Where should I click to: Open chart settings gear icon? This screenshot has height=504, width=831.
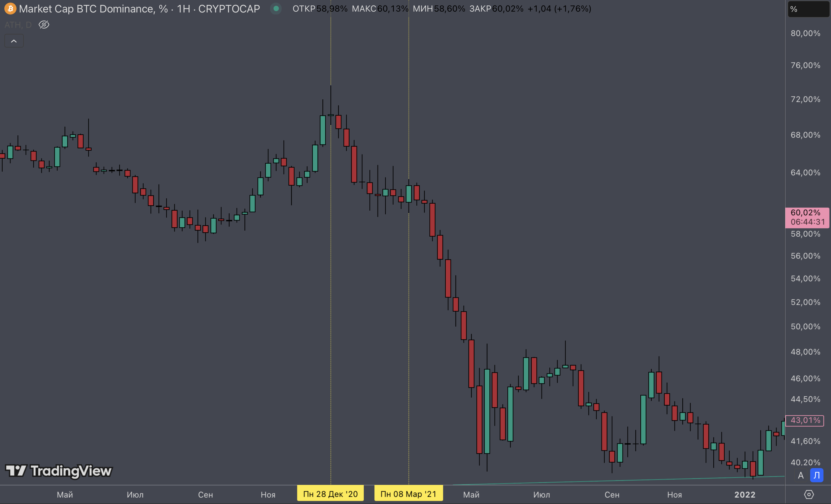coord(809,494)
